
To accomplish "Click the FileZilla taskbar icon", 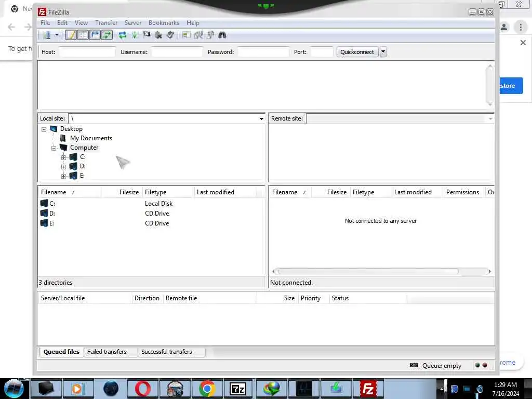I will 368,389.
